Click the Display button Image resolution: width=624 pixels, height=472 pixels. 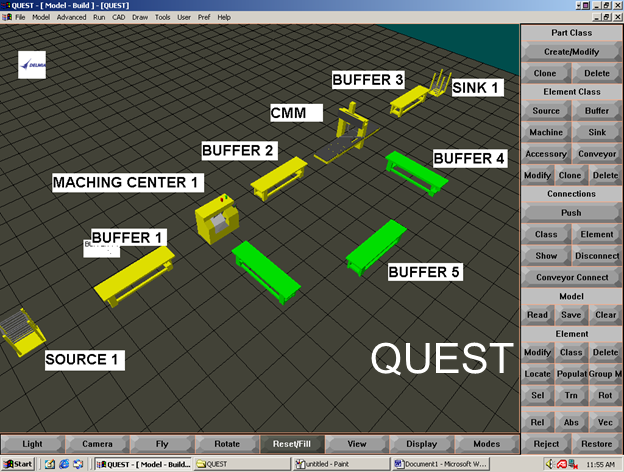point(421,444)
